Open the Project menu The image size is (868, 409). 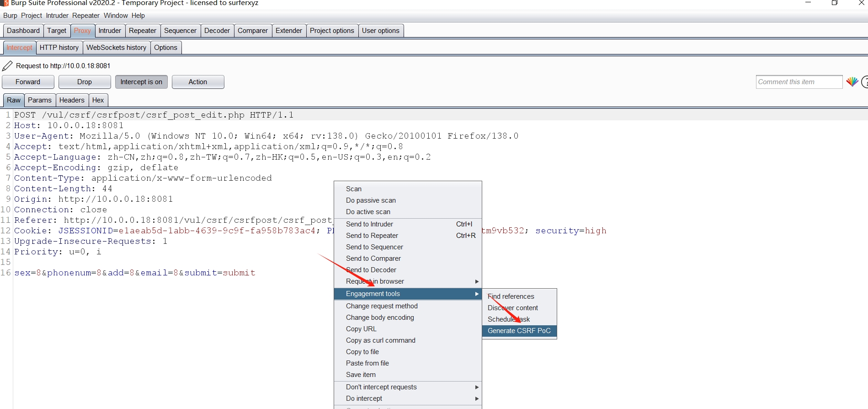coord(32,16)
